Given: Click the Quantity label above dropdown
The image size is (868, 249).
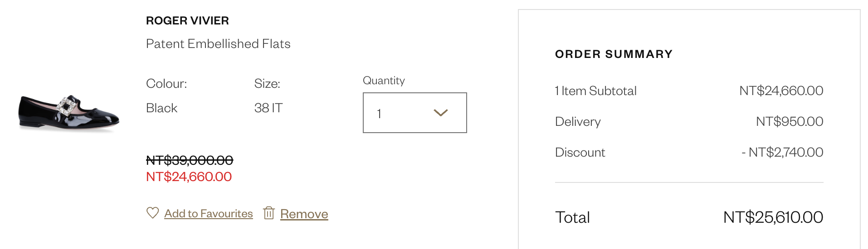Looking at the screenshot, I should point(384,81).
